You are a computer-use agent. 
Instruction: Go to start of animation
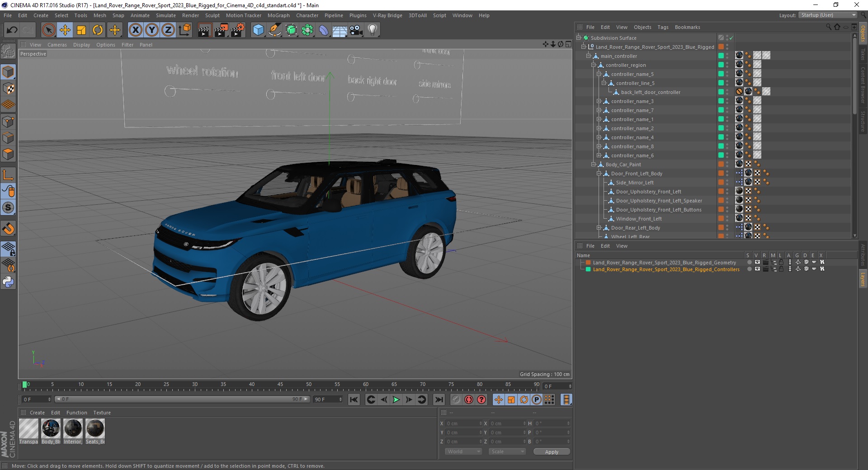pyautogui.click(x=354, y=399)
